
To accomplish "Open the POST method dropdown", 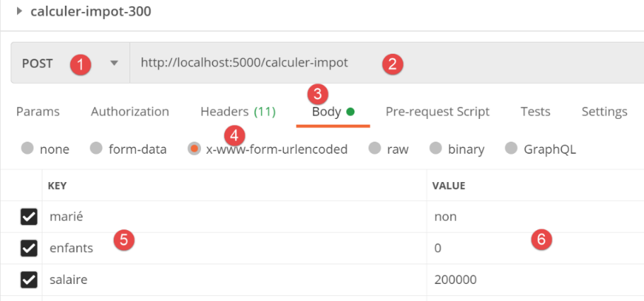I will click(x=114, y=63).
